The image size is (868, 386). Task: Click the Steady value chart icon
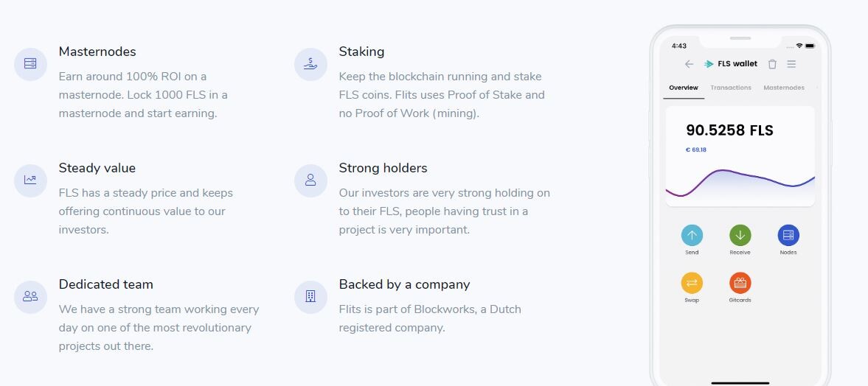coord(30,180)
